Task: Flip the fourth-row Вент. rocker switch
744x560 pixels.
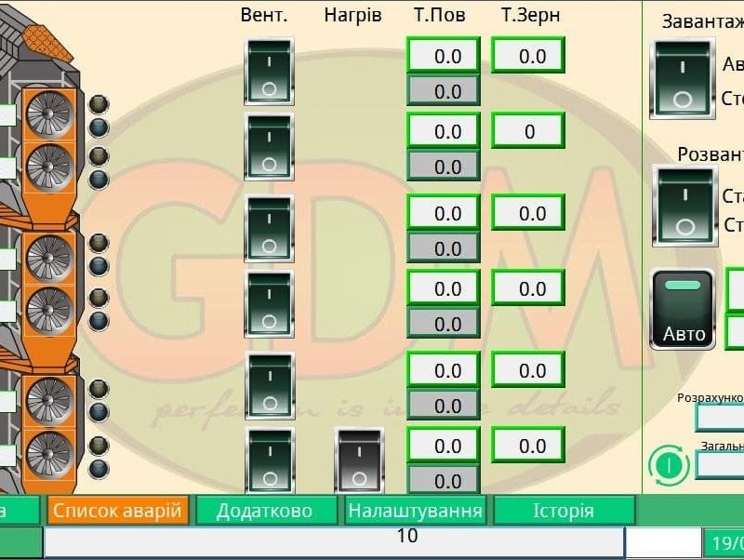Action: click(269, 304)
